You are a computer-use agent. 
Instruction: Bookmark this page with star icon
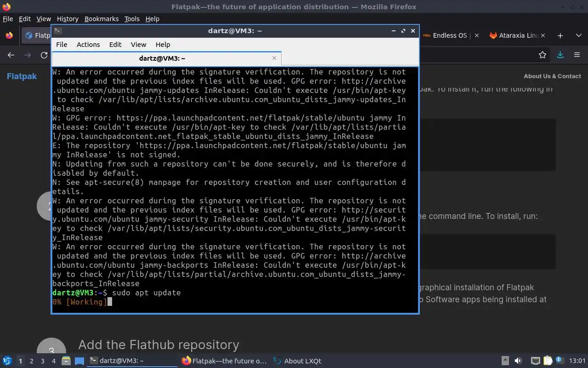543,55
